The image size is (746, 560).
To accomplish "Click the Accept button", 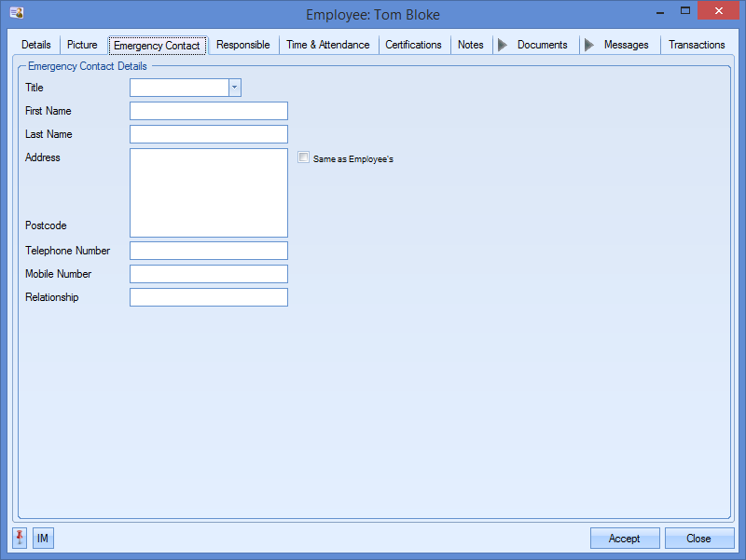I will click(x=625, y=539).
